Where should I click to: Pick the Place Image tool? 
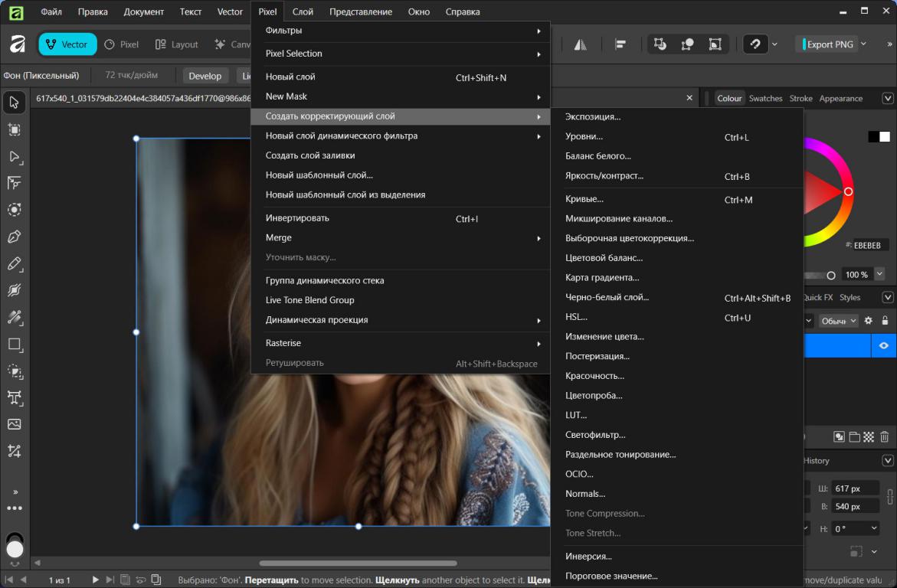pos(14,424)
